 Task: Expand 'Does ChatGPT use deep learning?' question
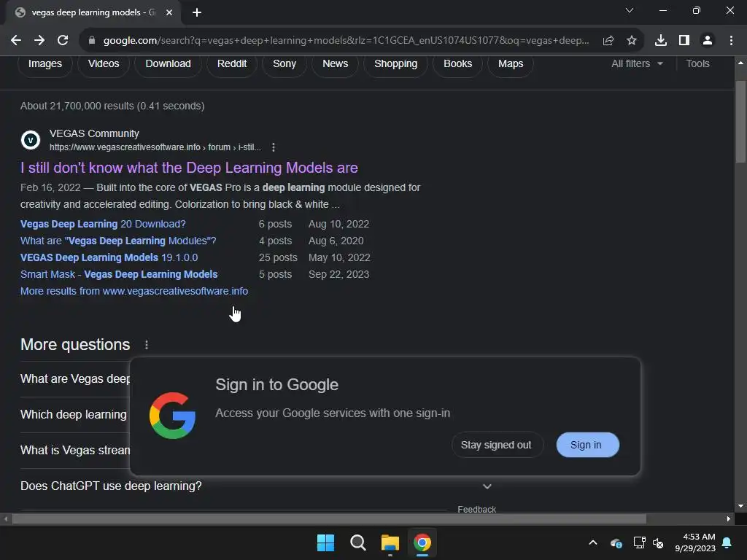pyautogui.click(x=256, y=486)
